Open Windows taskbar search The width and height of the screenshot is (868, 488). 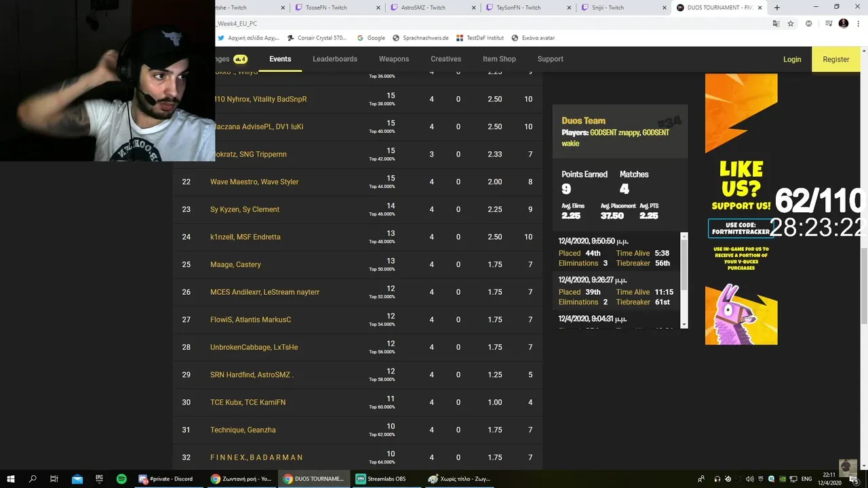(33, 479)
